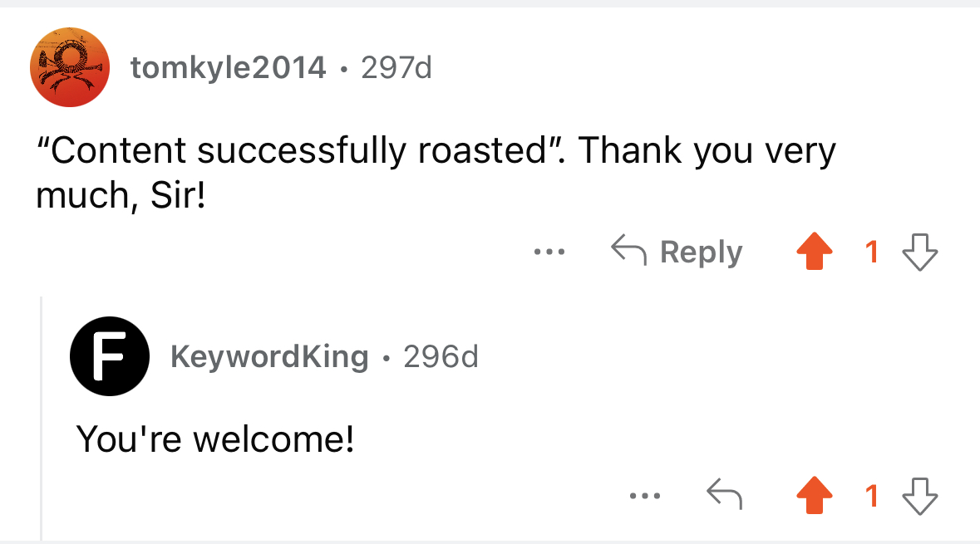This screenshot has height=544, width=980.
Task: Open the tomkyle2014 username link
Action: click(x=228, y=67)
